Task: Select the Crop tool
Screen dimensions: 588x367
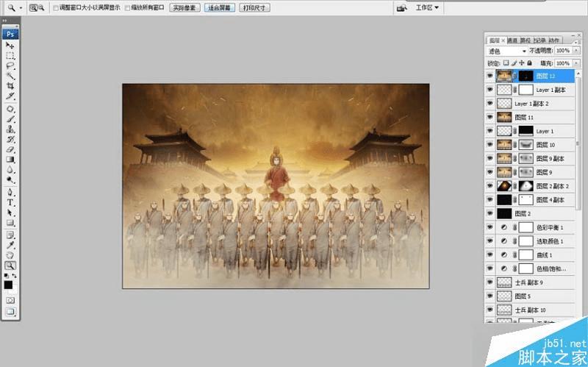Action: [x=10, y=86]
